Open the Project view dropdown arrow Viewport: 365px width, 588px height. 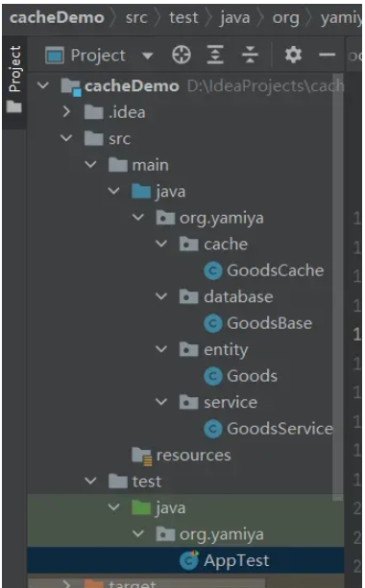(148, 56)
